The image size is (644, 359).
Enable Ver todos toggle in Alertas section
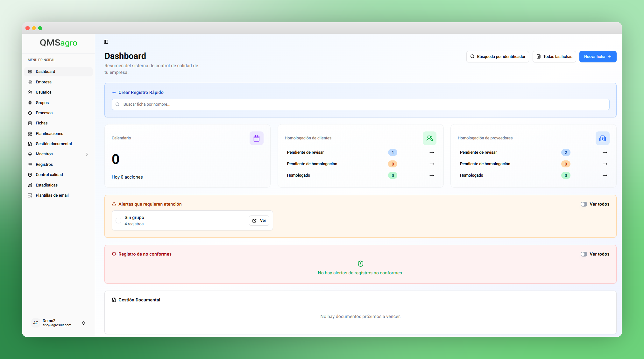[584, 204]
